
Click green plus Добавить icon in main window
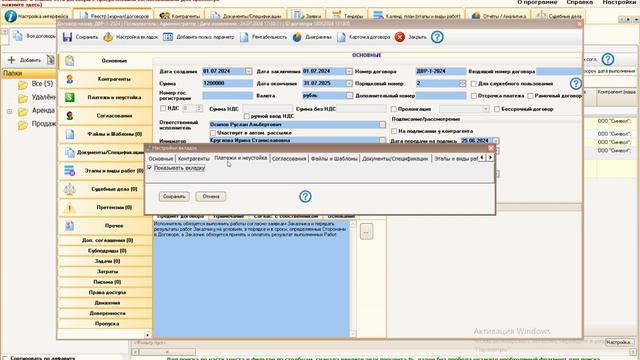(x=11, y=60)
